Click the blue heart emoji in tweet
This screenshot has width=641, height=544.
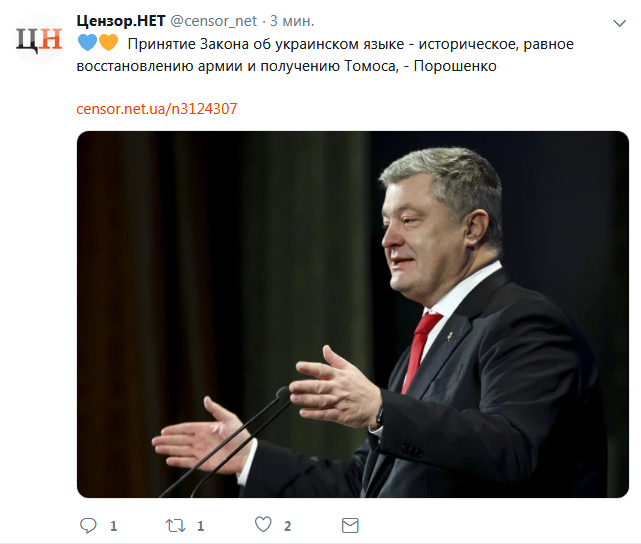[87, 43]
